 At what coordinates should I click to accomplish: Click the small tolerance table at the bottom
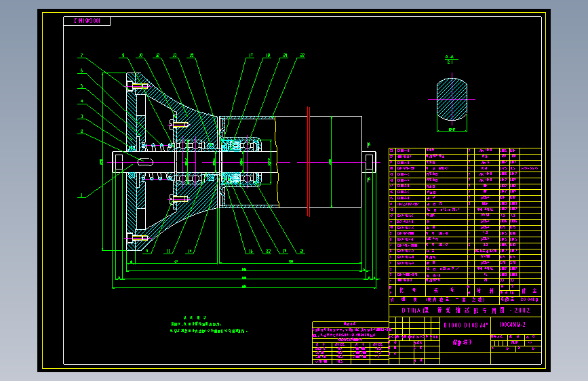350,342
